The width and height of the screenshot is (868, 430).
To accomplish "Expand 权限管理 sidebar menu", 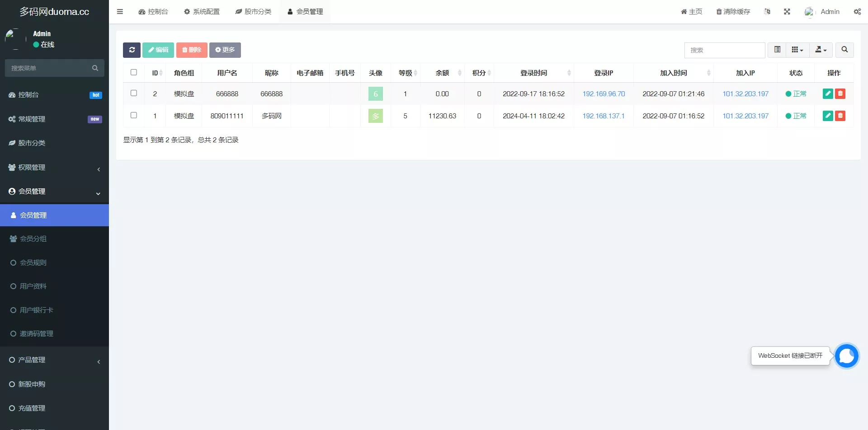I will (54, 168).
